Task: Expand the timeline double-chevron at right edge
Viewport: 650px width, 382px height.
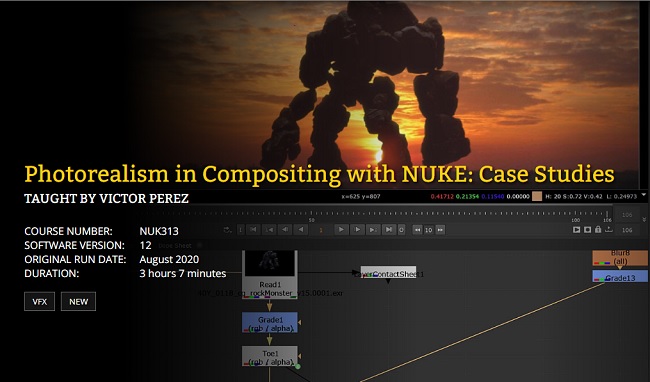Action: [x=644, y=220]
